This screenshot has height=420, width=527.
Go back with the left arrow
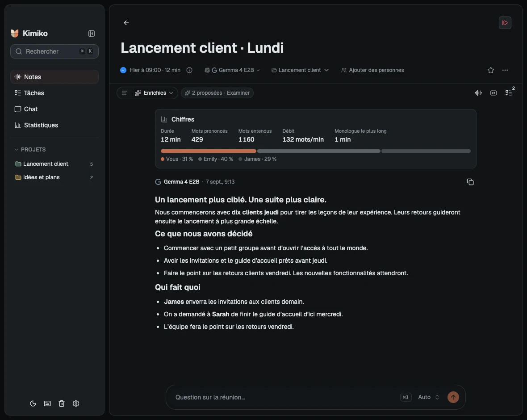[126, 23]
